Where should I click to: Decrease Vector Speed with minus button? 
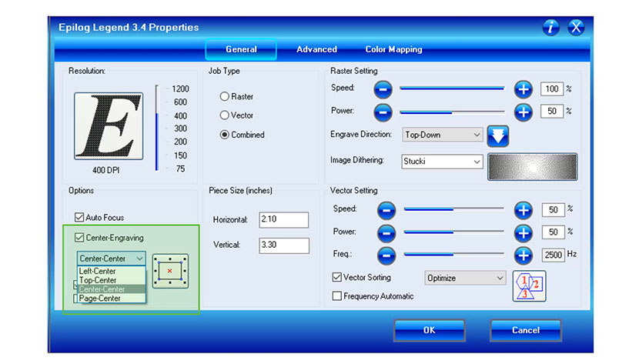[386, 209]
